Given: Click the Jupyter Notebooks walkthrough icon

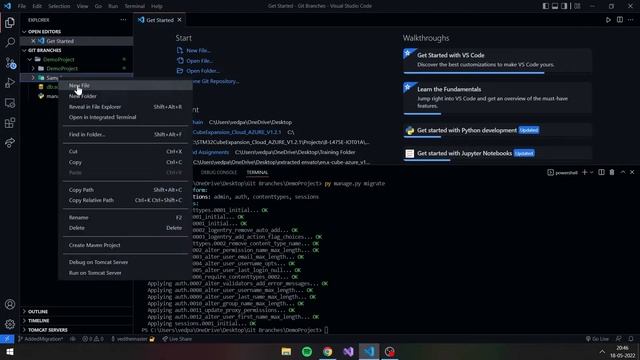Looking at the screenshot, I should tap(409, 153).
